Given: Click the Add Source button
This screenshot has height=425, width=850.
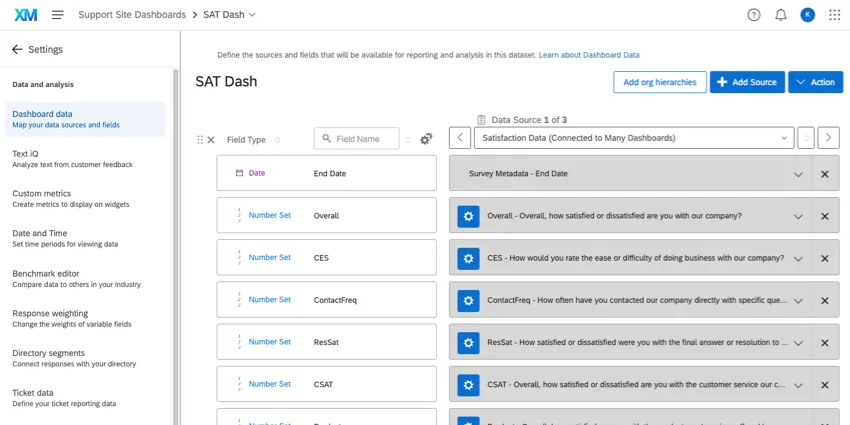Looking at the screenshot, I should 747,82.
